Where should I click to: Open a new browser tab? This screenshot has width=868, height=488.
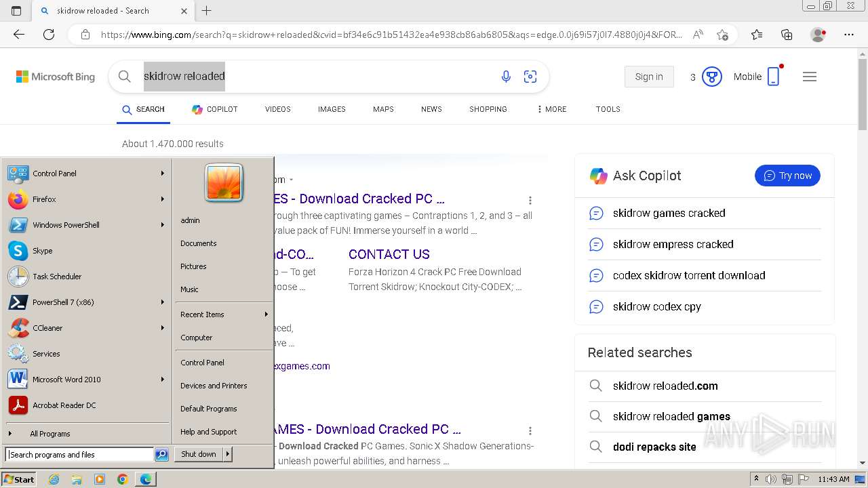tap(207, 11)
